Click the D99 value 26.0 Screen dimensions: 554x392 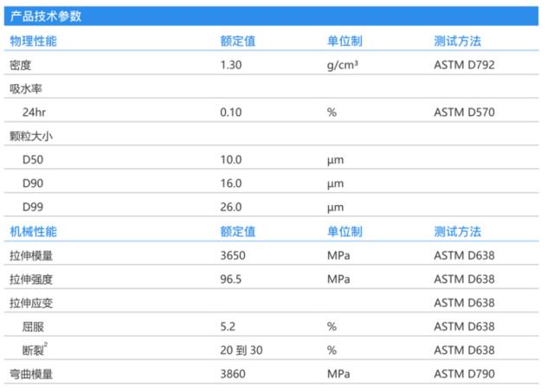click(x=231, y=207)
